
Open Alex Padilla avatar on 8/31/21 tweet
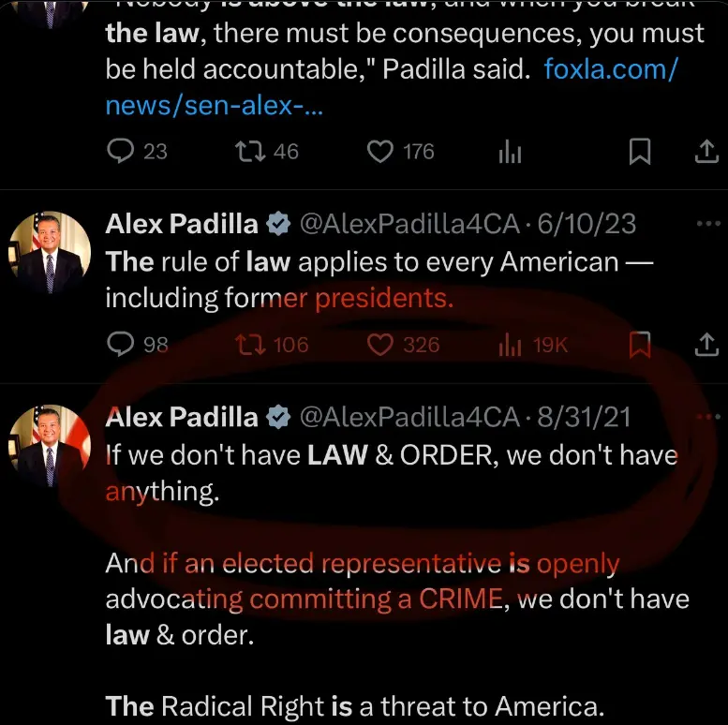click(50, 445)
